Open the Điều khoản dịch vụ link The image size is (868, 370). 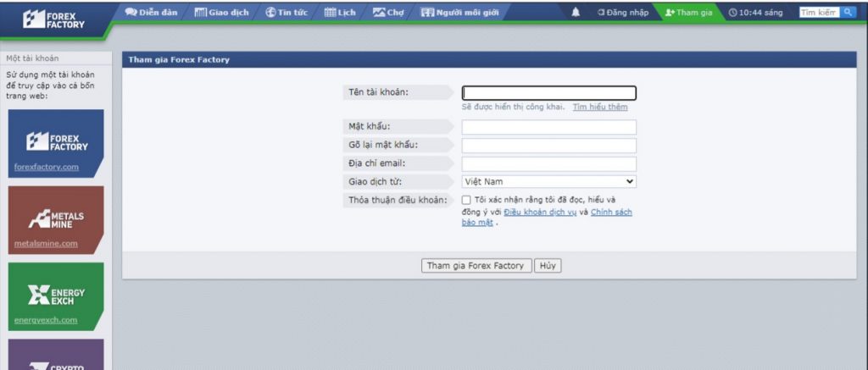tap(540, 212)
